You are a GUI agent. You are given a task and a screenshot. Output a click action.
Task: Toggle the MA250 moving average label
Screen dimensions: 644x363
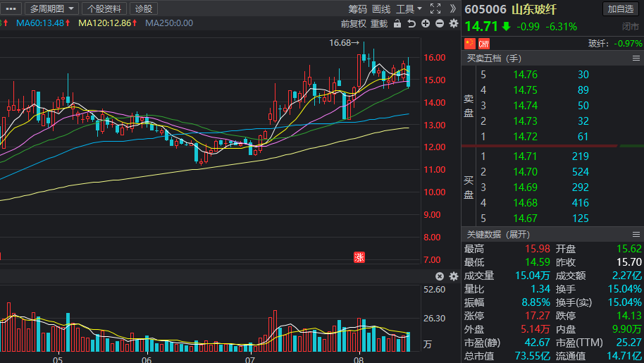[x=168, y=23]
